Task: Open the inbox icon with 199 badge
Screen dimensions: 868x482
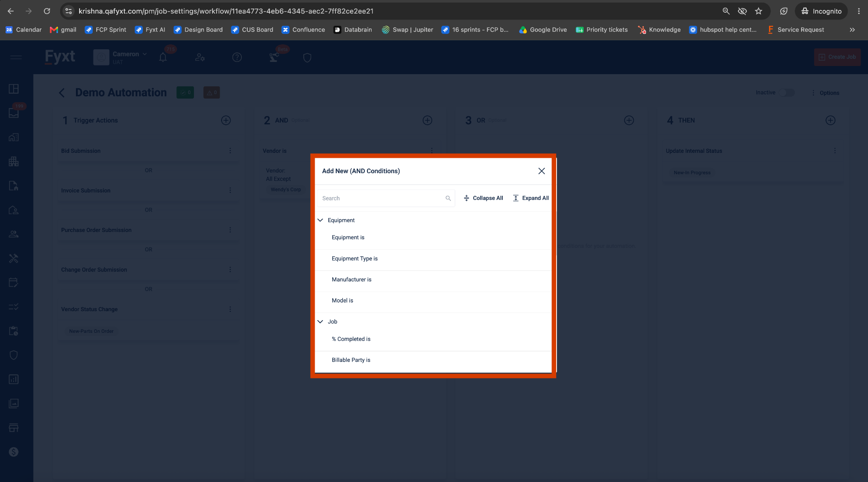Action: point(14,113)
